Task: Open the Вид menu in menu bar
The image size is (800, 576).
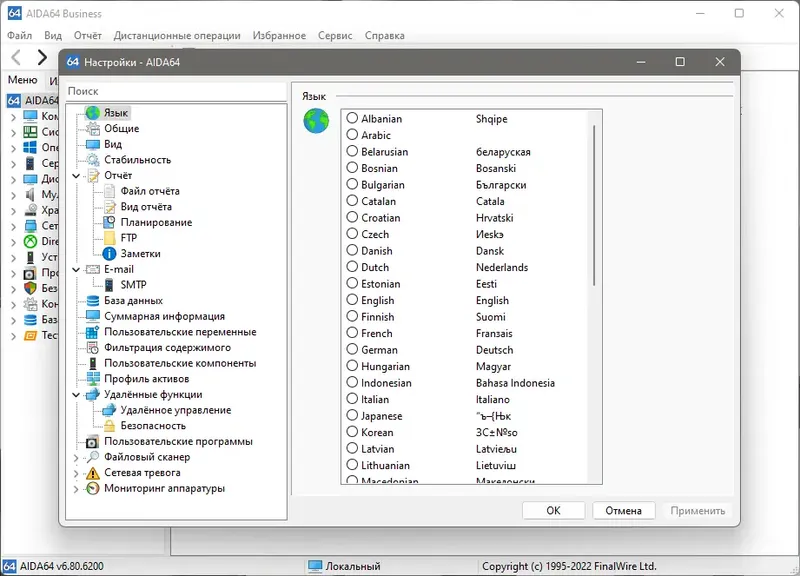Action: tap(53, 35)
